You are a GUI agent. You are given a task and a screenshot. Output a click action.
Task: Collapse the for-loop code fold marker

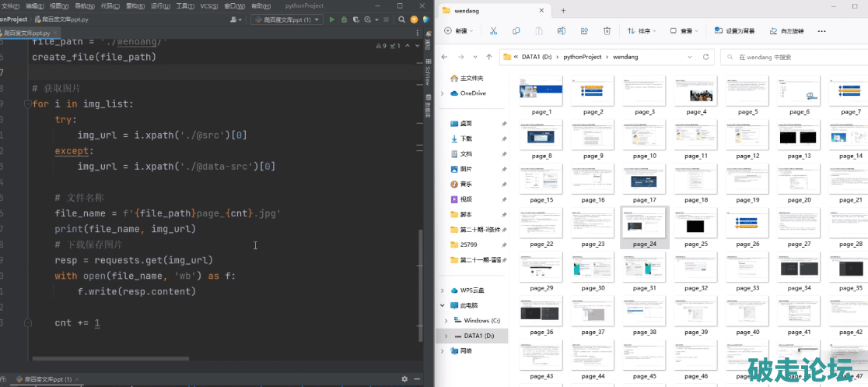[x=27, y=104]
